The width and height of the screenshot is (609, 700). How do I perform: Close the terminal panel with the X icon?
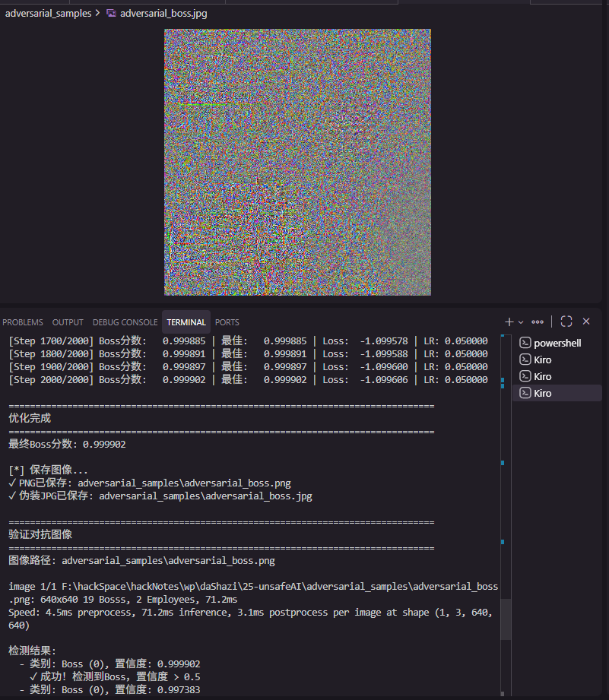coord(585,321)
